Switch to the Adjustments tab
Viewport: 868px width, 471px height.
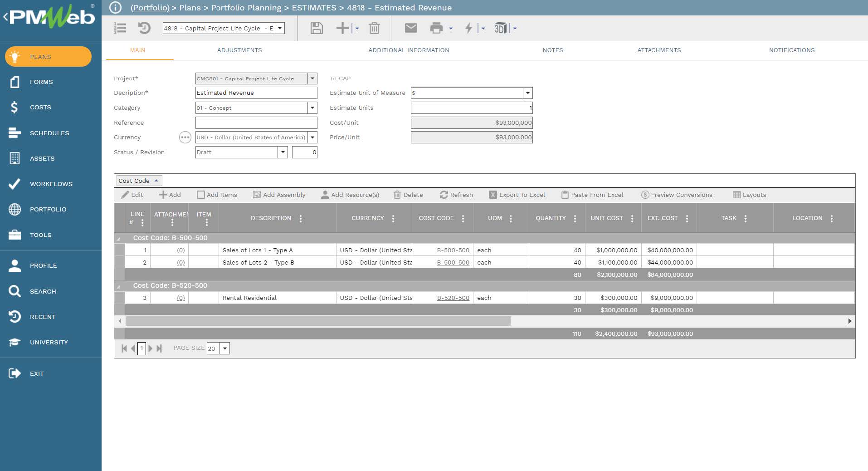pyautogui.click(x=239, y=50)
